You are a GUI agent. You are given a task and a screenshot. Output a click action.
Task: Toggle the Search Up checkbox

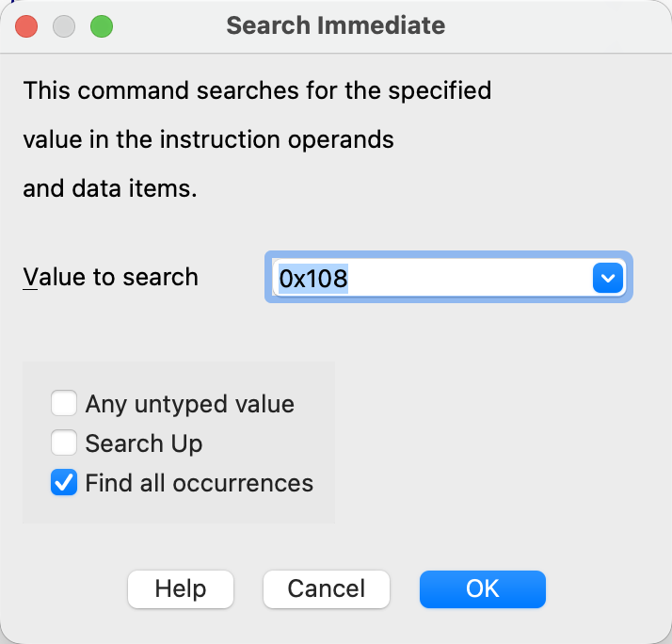click(x=64, y=443)
